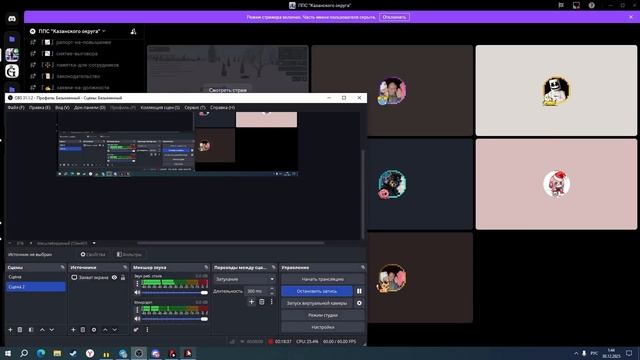640x360 pixels.
Task: Open Discord help question mark icon
Action: point(591,5)
